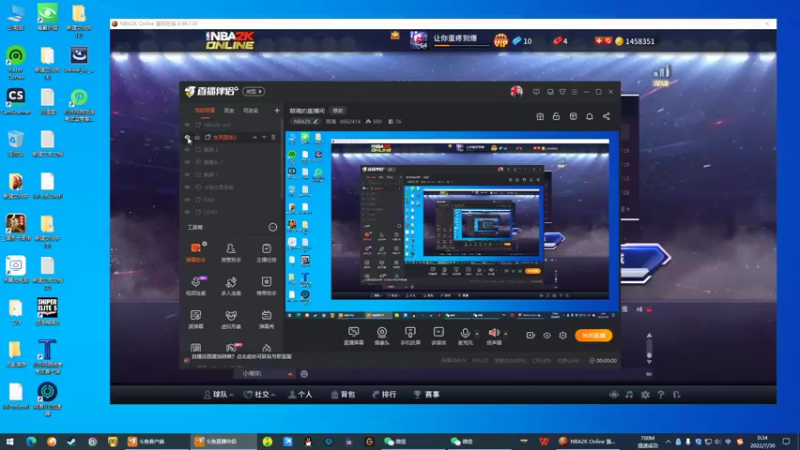The width and height of the screenshot is (800, 450).
Task: Click the share icon in the room header
Action: (606, 116)
